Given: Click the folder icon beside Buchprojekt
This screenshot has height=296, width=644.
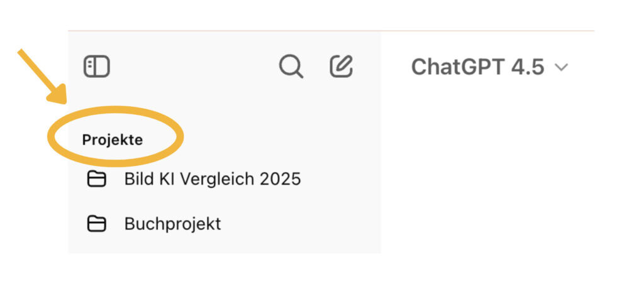Looking at the screenshot, I should (96, 224).
